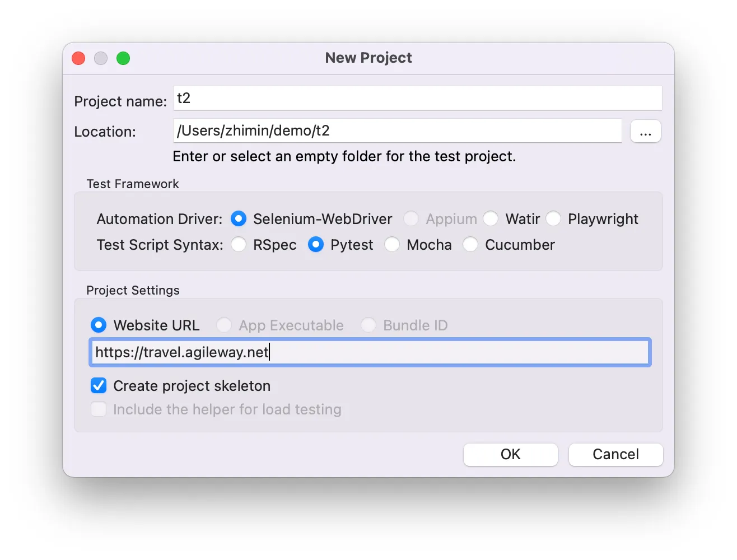Close the dialog with red button
737x560 pixels.
(78, 58)
